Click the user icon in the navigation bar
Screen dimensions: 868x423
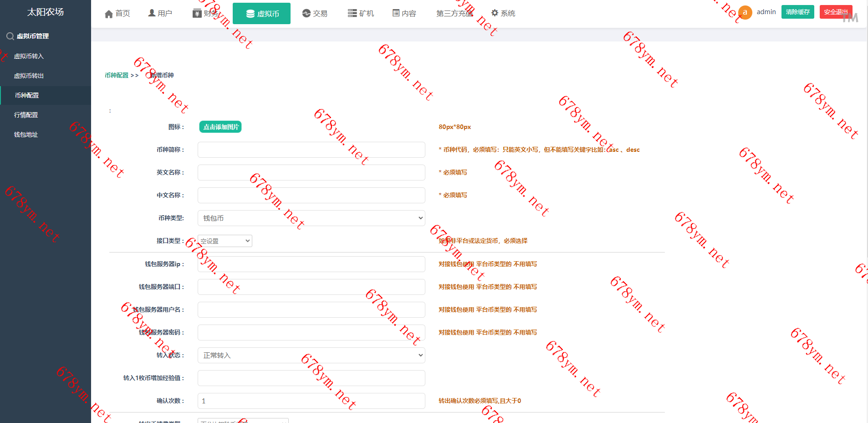coord(152,13)
